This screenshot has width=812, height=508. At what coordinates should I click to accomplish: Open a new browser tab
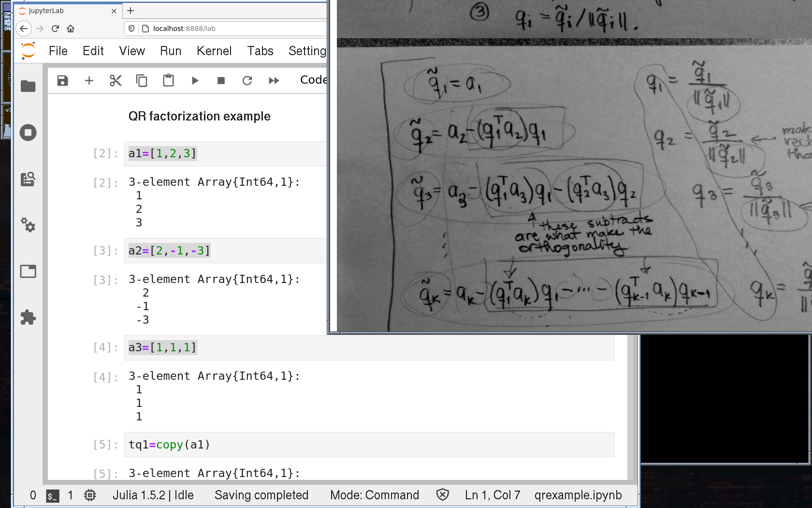(x=130, y=11)
